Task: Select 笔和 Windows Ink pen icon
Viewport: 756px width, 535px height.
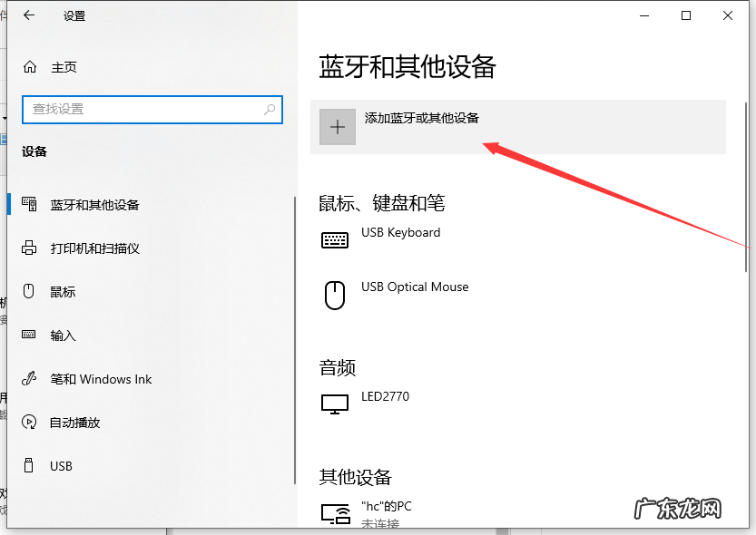Action: click(x=28, y=379)
